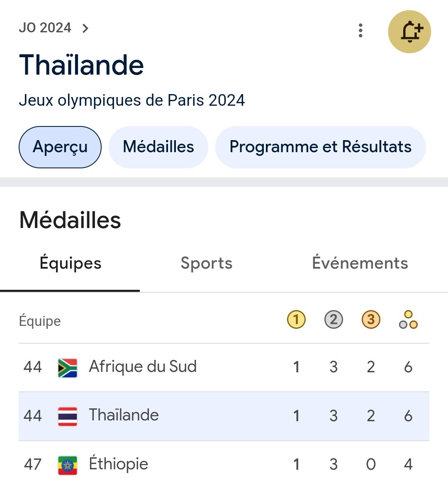
Task: Select the Programme et Résultats chip
Action: pos(320,147)
